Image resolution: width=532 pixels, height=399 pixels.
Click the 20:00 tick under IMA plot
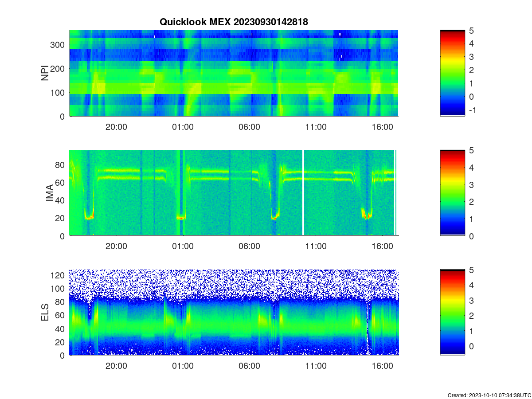pos(116,246)
